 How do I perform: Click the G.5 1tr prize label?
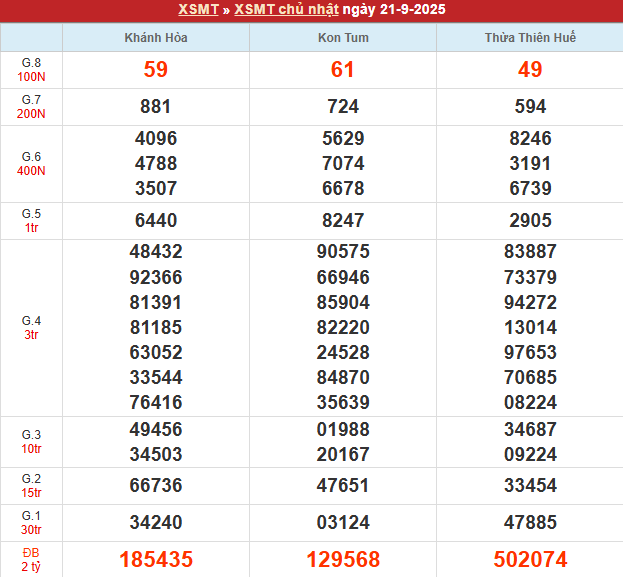click(31, 221)
